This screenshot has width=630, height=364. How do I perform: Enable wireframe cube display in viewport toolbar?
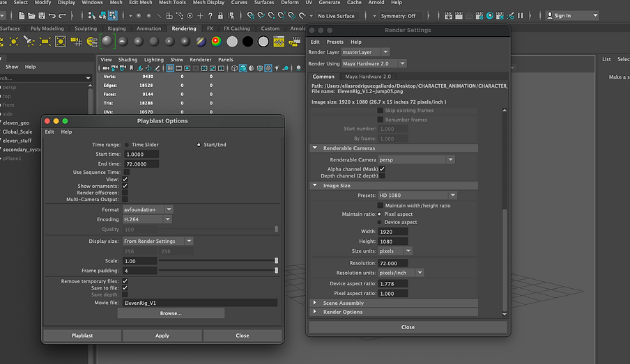coord(235,68)
